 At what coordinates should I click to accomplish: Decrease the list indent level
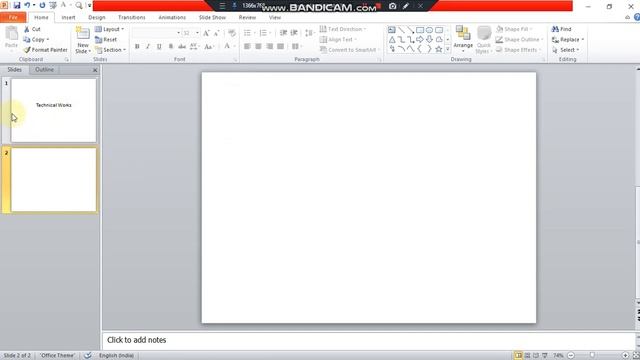283,33
